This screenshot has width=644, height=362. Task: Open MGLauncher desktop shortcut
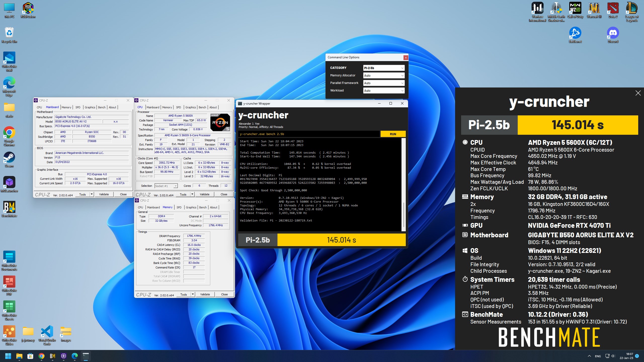point(9,184)
